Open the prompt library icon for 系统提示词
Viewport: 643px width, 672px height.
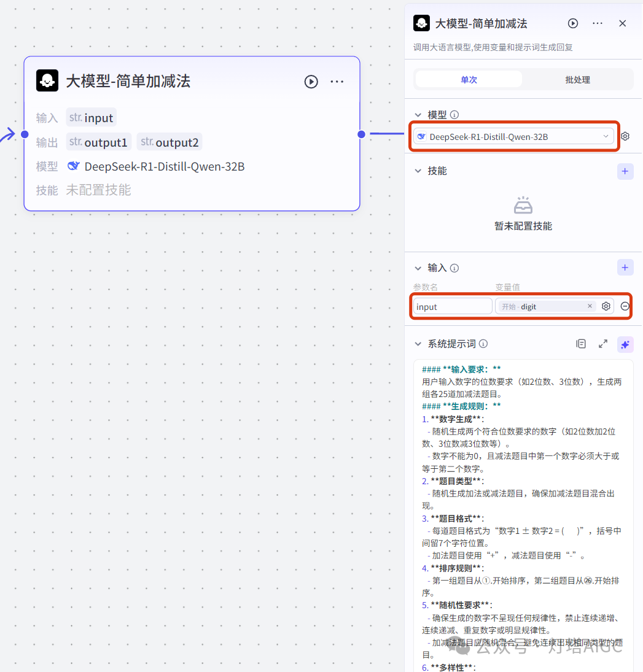click(x=581, y=344)
